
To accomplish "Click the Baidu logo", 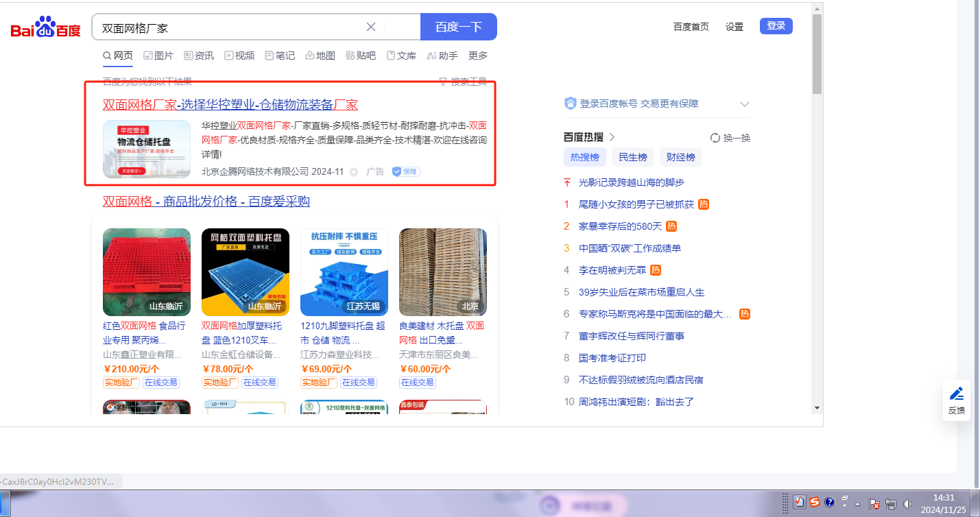I will [46, 27].
